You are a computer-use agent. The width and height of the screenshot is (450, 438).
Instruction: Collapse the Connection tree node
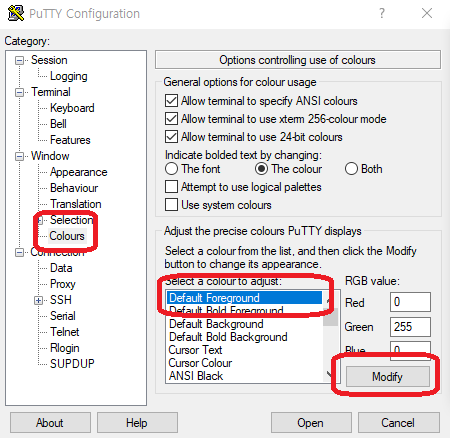[x=19, y=252]
